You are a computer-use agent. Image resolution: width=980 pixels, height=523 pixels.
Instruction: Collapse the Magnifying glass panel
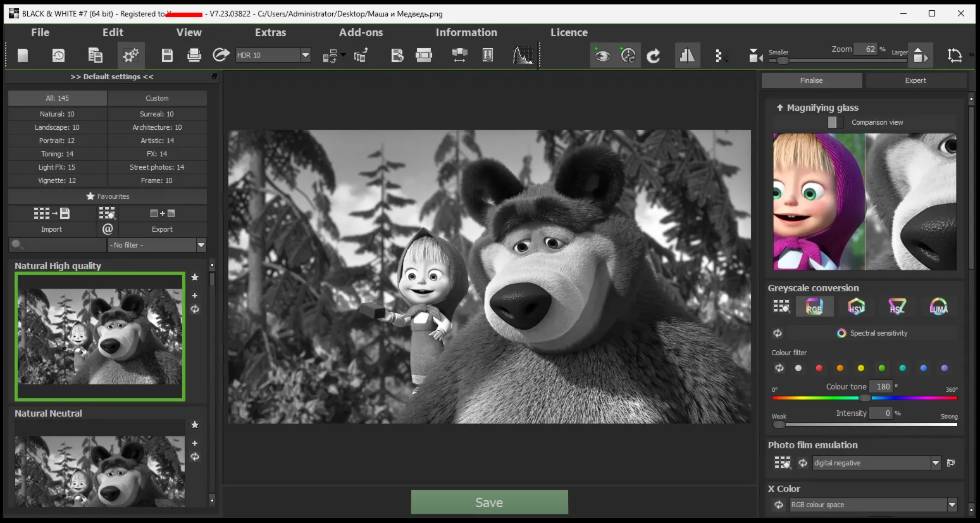[x=780, y=108]
